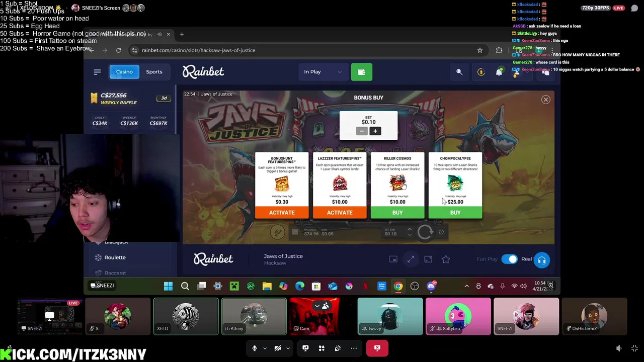
Task: Enable picture-in-picture mini player mode
Action: [393, 259]
